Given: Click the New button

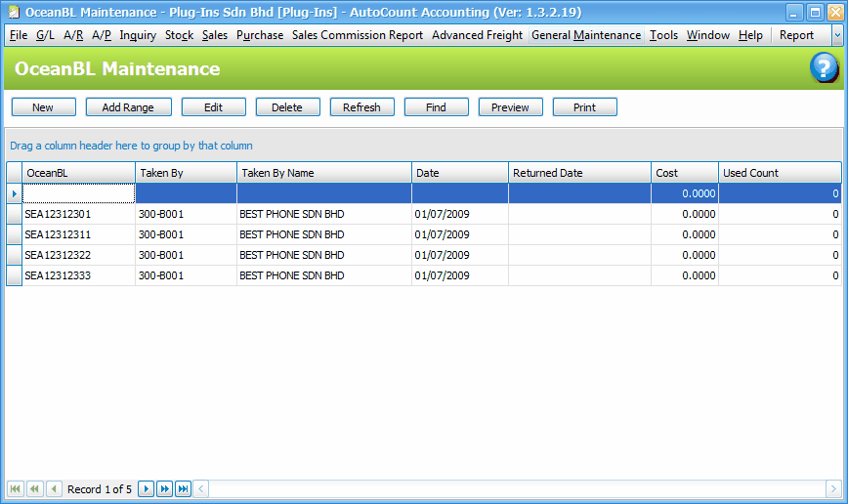Looking at the screenshot, I should click(x=43, y=107).
